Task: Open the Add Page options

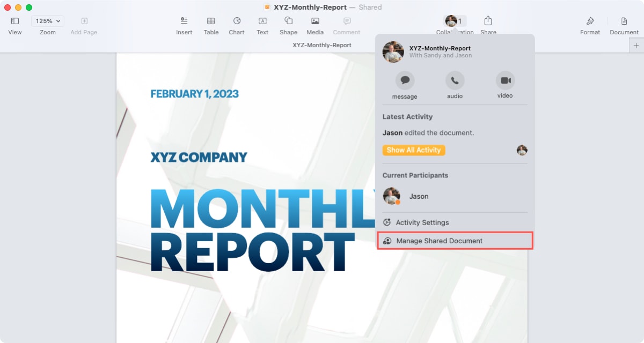Action: (x=84, y=20)
